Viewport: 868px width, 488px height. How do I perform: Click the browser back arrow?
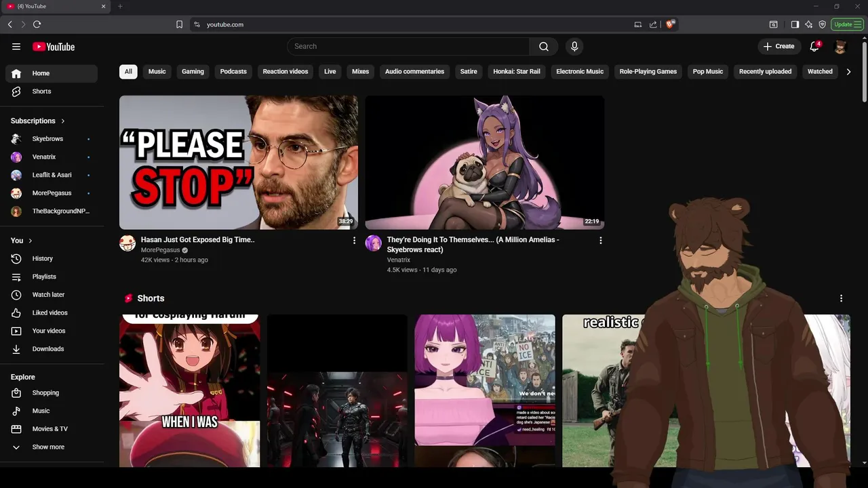10,24
